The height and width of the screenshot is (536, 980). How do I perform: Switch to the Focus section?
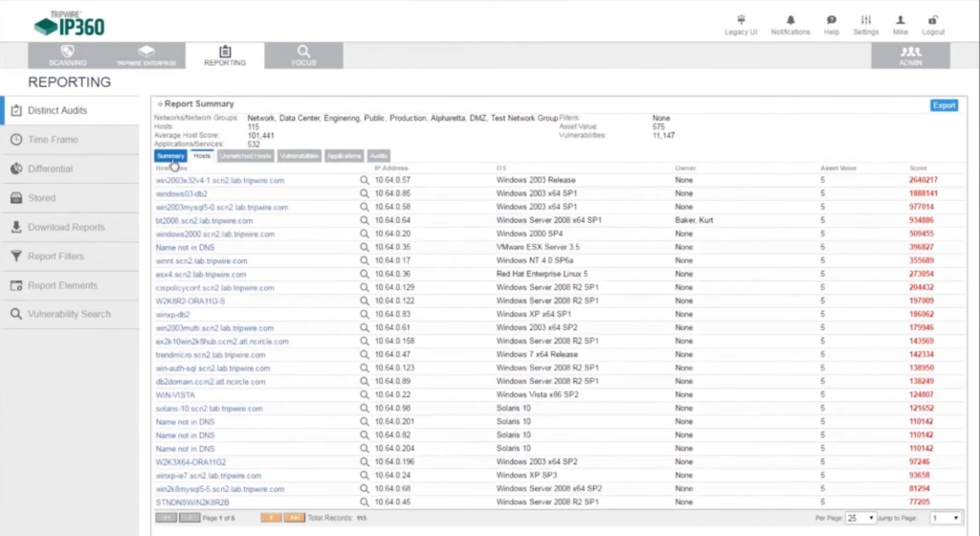coord(303,56)
